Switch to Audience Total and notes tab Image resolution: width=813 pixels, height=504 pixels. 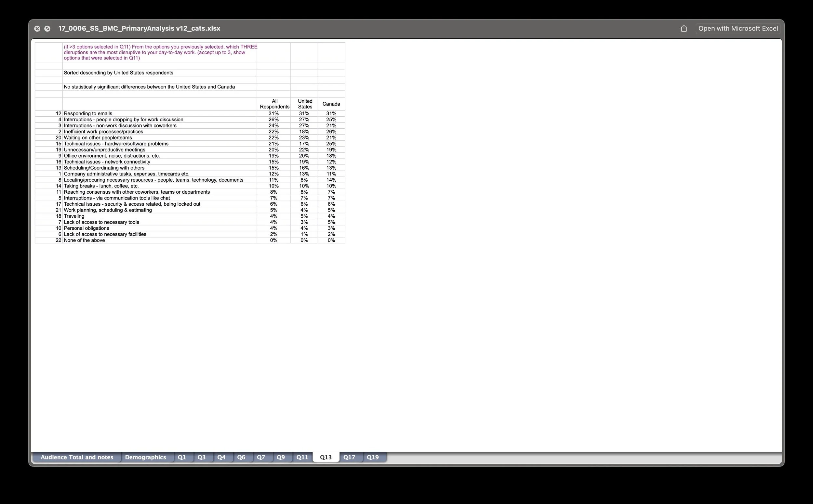pyautogui.click(x=77, y=457)
